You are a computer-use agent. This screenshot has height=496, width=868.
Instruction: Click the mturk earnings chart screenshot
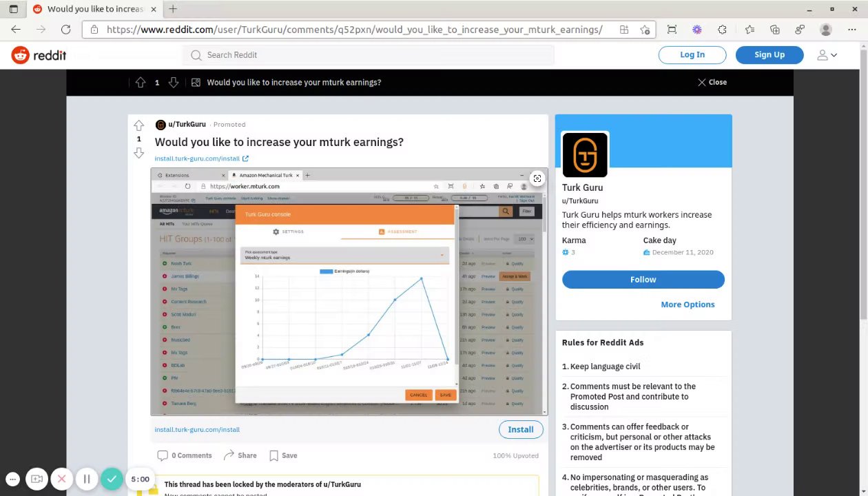[349, 292]
